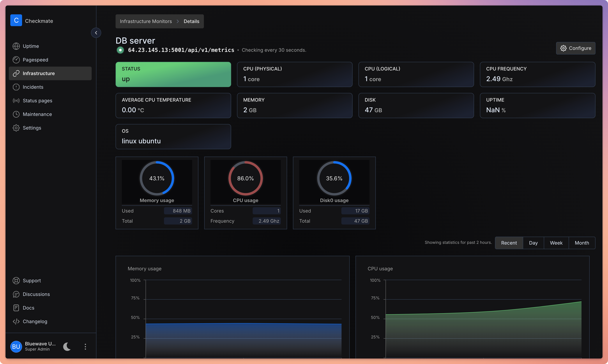Go back to Infrastructure Monitors breadcrumb
This screenshot has height=364, width=608.
pyautogui.click(x=146, y=21)
